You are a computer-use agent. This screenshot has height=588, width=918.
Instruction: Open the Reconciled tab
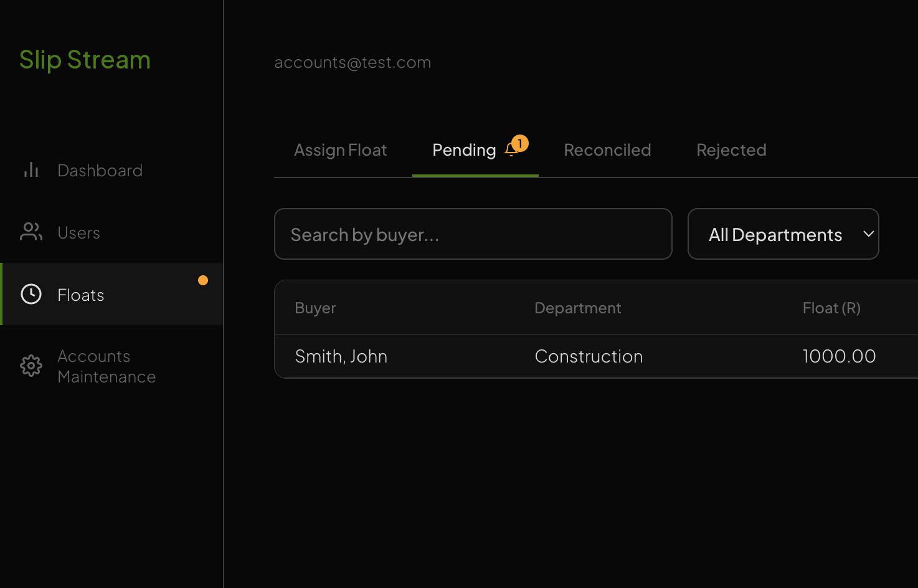click(x=607, y=150)
